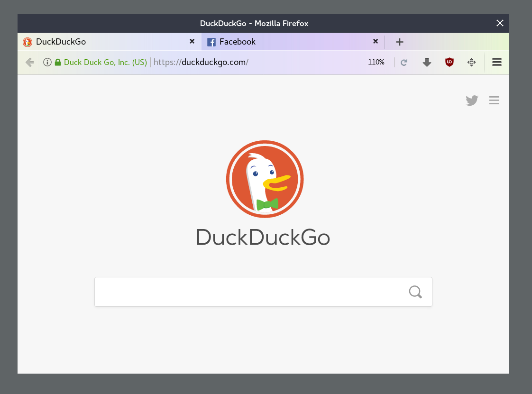Screen dimensions: 532x394
Task: Switch to the Facebook tab
Action: point(293,42)
